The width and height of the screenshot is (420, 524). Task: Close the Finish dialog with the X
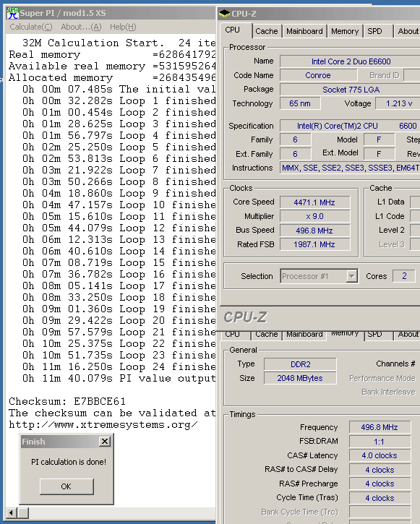tap(105, 442)
